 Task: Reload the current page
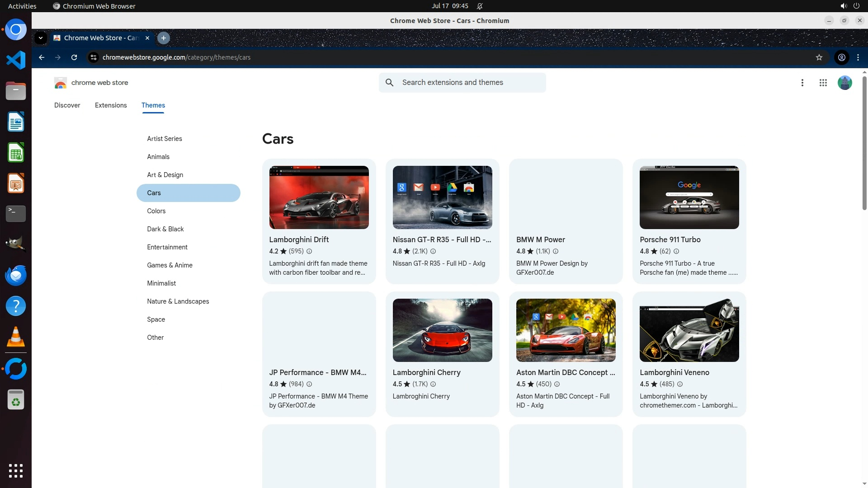tap(74, 57)
